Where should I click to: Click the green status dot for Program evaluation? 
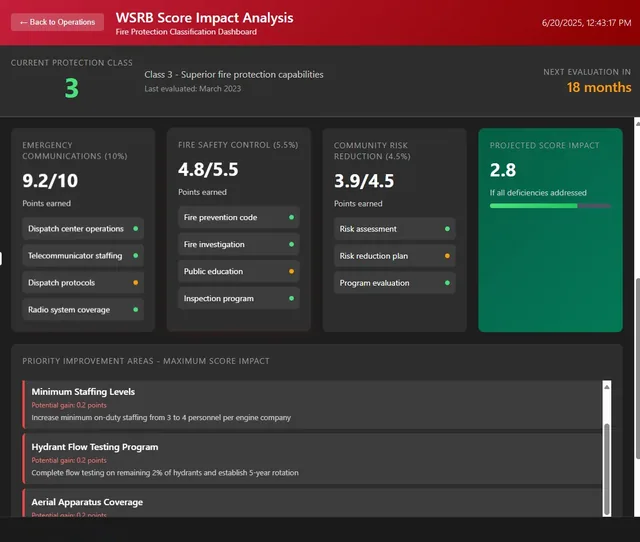pos(447,283)
